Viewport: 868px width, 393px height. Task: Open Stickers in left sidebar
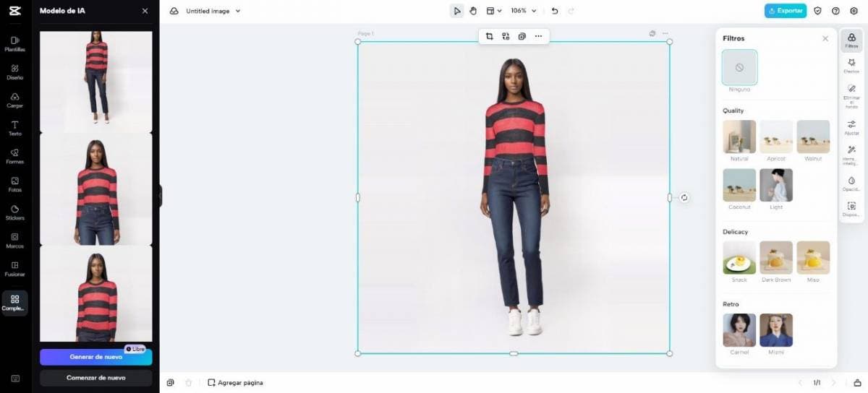(x=14, y=212)
